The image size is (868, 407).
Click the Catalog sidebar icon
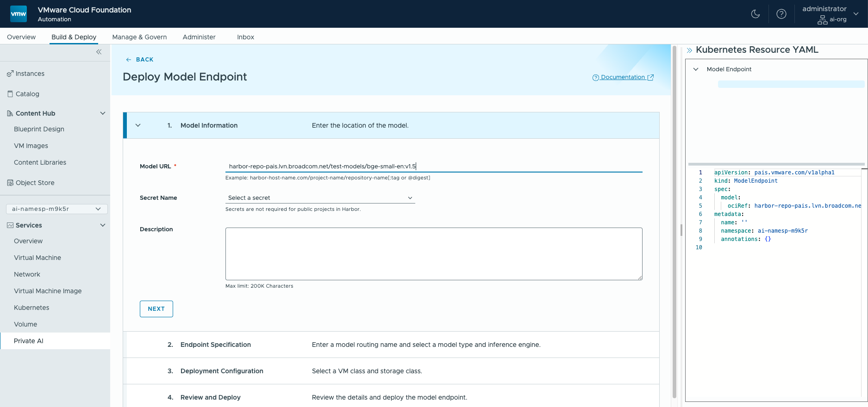10,94
